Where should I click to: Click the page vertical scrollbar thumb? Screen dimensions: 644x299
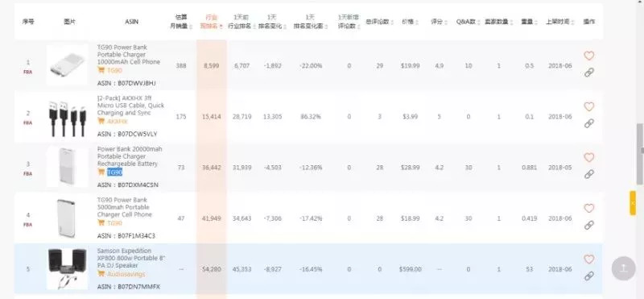coord(640,153)
